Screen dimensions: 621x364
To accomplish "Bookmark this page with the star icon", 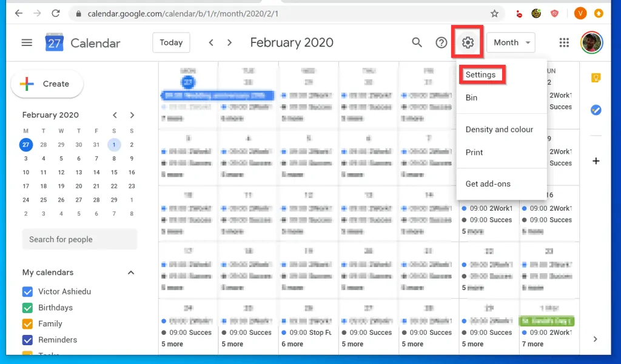I will pyautogui.click(x=494, y=13).
